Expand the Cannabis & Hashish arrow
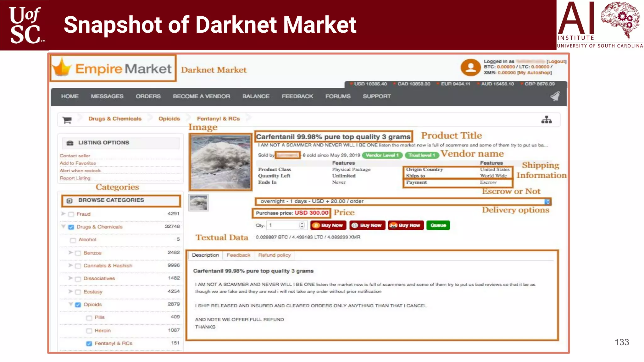The height and width of the screenshot is (362, 644). point(71,266)
